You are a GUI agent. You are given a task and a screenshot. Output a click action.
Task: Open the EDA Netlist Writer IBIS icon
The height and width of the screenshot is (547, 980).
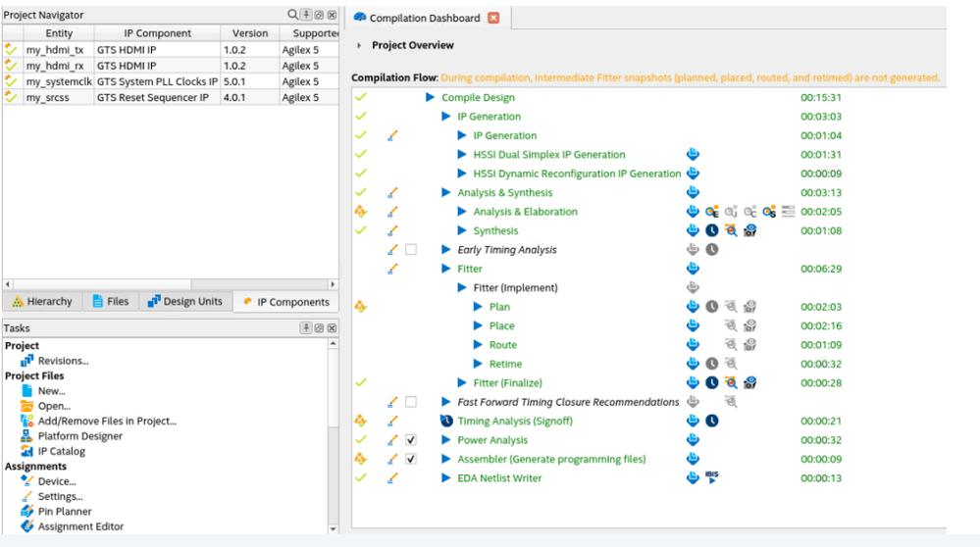(x=712, y=477)
